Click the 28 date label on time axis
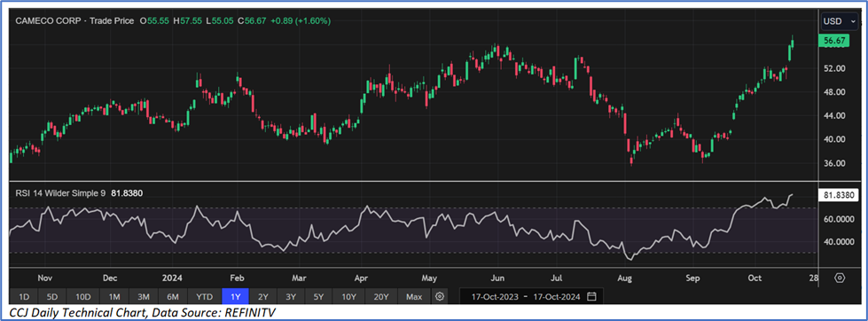Image resolution: width=868 pixels, height=321 pixels. pos(814,278)
